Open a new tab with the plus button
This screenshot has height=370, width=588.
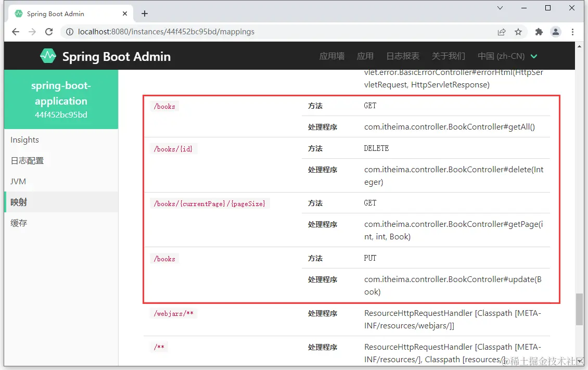pyautogui.click(x=144, y=14)
